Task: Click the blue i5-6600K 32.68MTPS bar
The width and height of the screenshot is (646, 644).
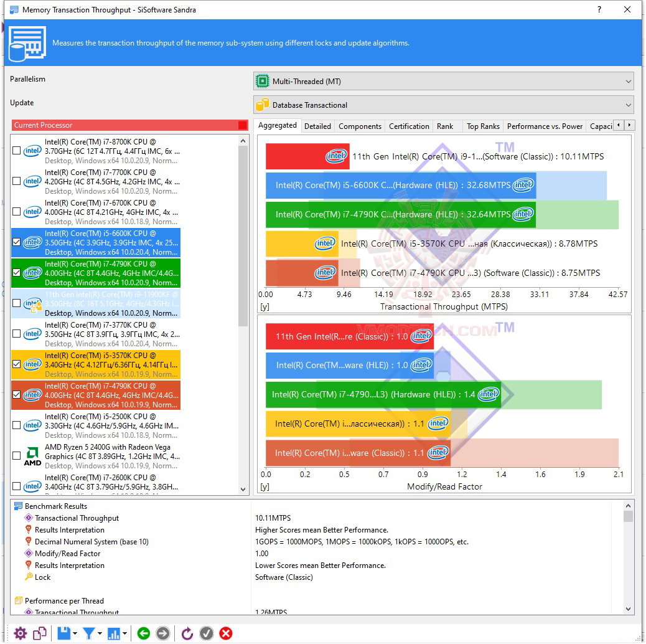Action: tap(400, 185)
